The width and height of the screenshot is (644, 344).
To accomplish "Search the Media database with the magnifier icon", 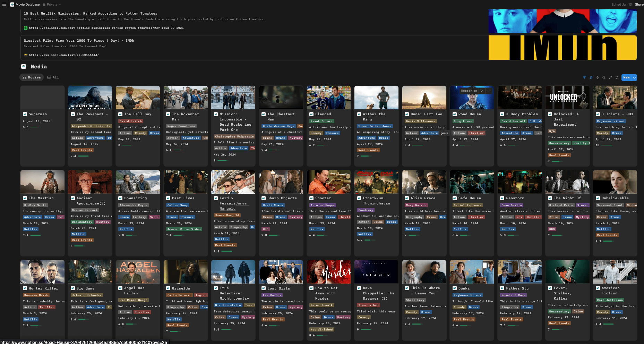I will click(604, 77).
